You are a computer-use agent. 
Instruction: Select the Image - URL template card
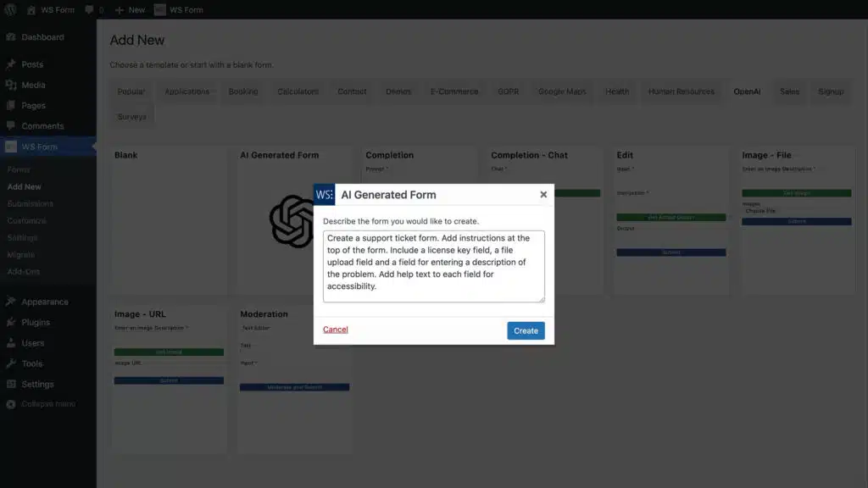169,379
